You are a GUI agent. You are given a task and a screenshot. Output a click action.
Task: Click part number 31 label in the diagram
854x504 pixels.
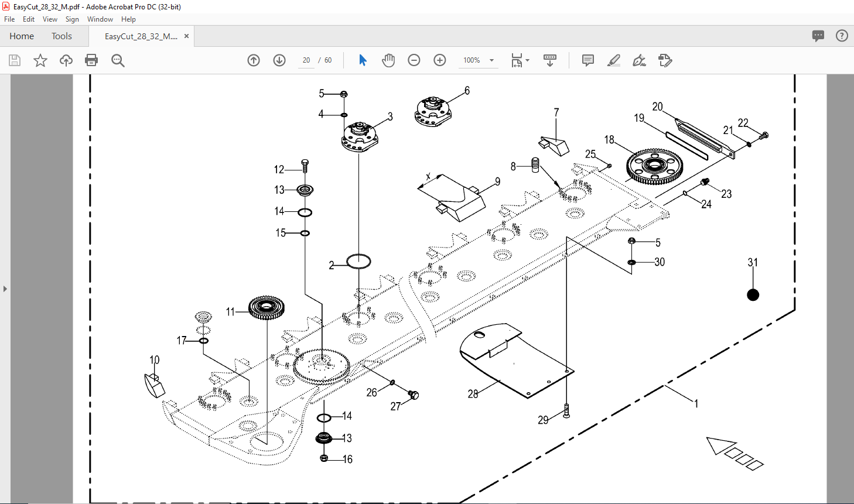[x=753, y=262]
